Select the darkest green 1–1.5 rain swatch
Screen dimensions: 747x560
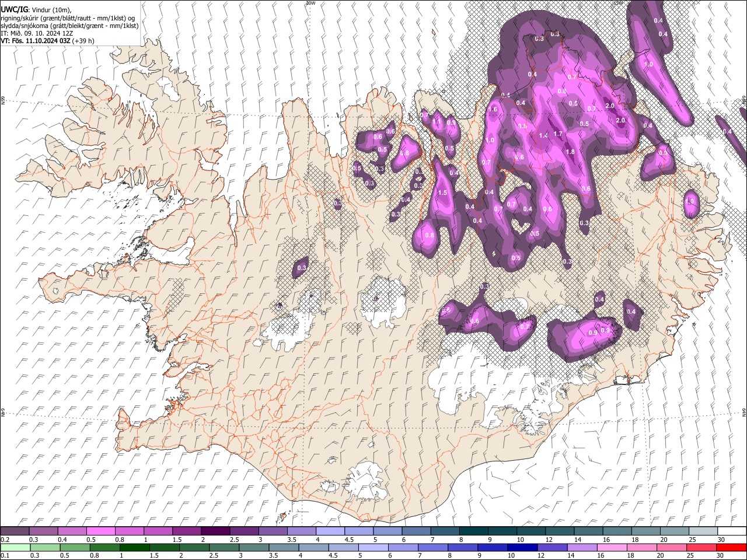pyautogui.click(x=135, y=547)
